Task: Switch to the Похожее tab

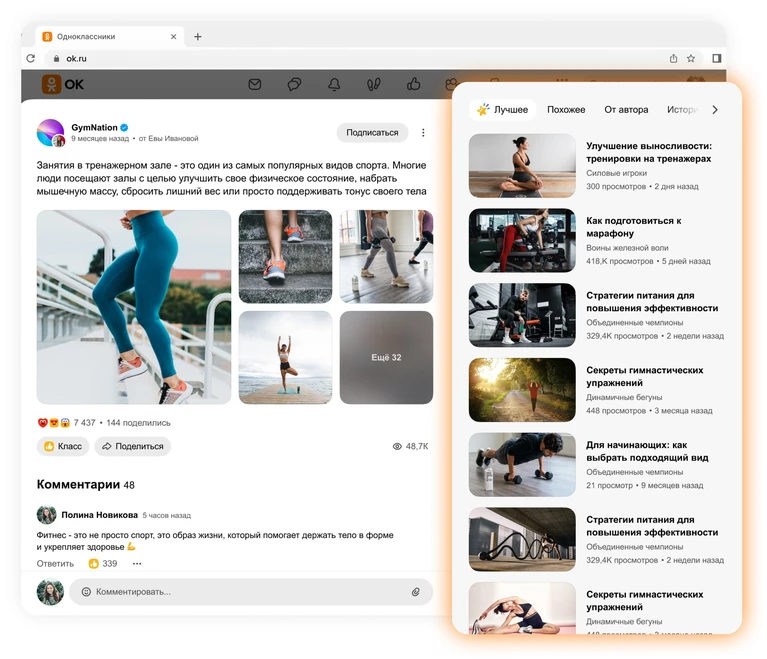Action: tap(566, 110)
